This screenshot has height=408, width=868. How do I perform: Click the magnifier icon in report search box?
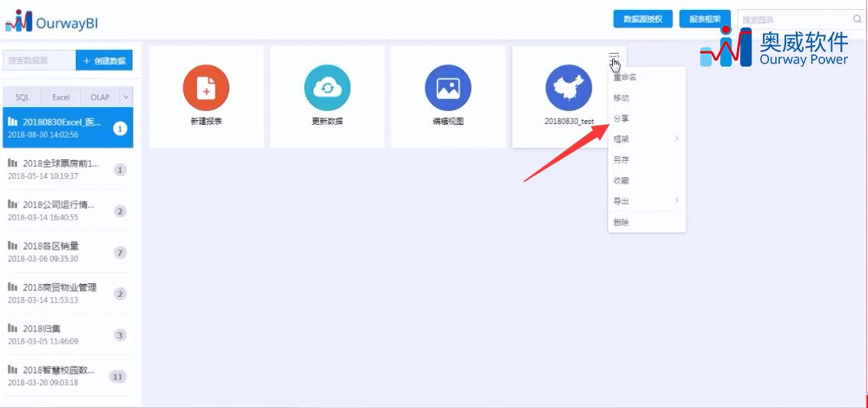coord(857,19)
